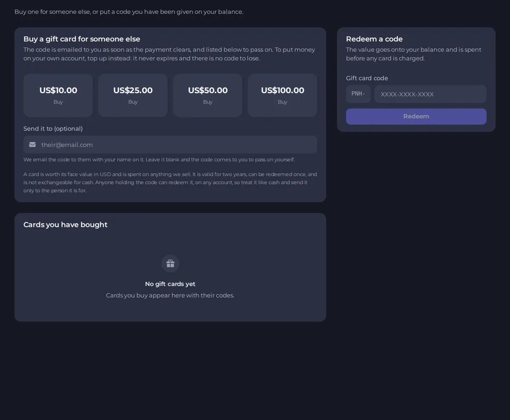Click the PNH- code prefix box
510x420 pixels.
coord(358,94)
